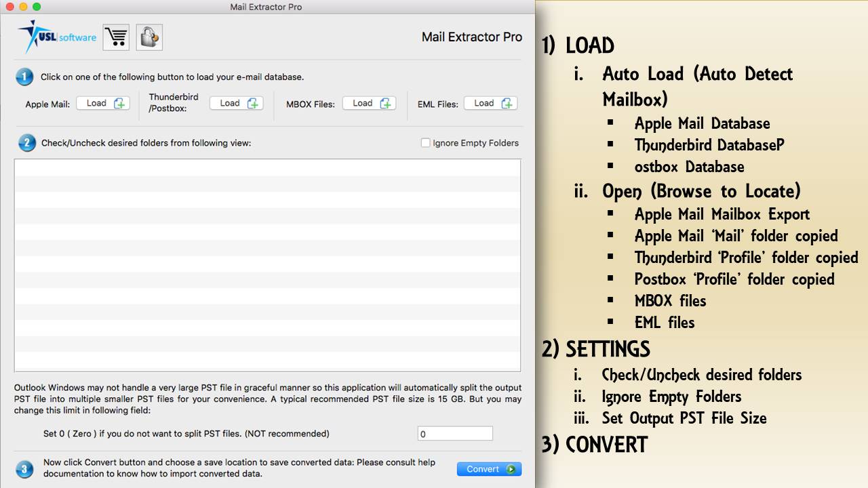Viewport: 868px width, 488px height.
Task: Load MBOX Files
Action: tap(370, 103)
